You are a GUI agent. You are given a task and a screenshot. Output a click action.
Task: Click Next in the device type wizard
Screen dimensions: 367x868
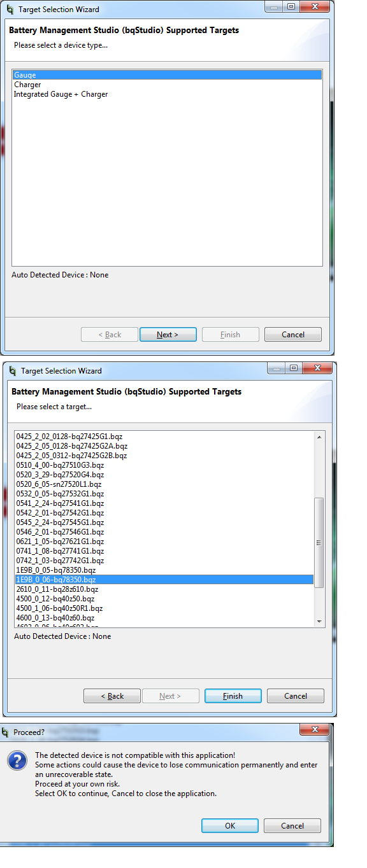click(x=168, y=335)
